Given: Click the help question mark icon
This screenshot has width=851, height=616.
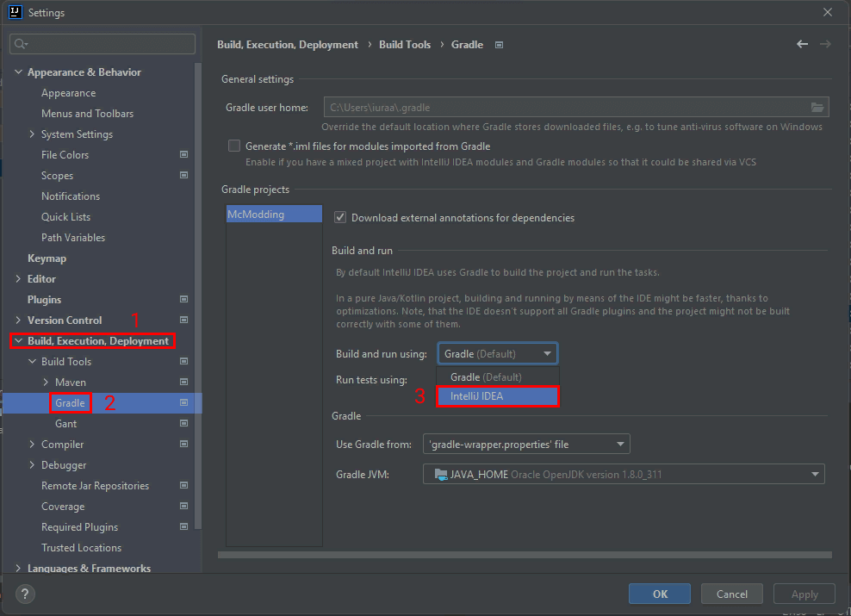Looking at the screenshot, I should pyautogui.click(x=26, y=594).
